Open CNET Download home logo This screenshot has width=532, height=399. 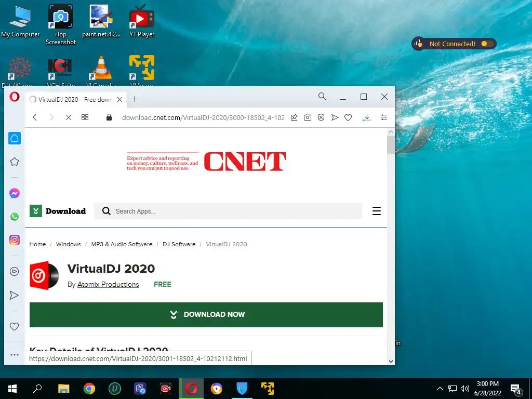coord(58,211)
